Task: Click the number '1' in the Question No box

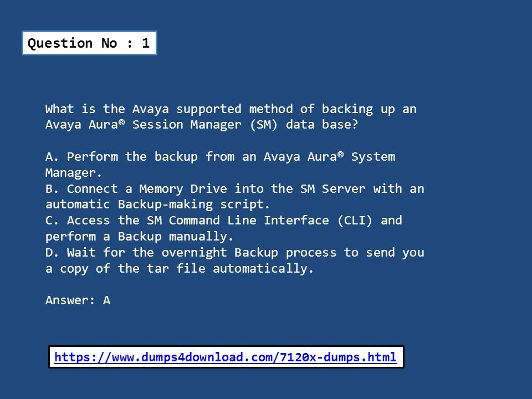Action: (146, 43)
